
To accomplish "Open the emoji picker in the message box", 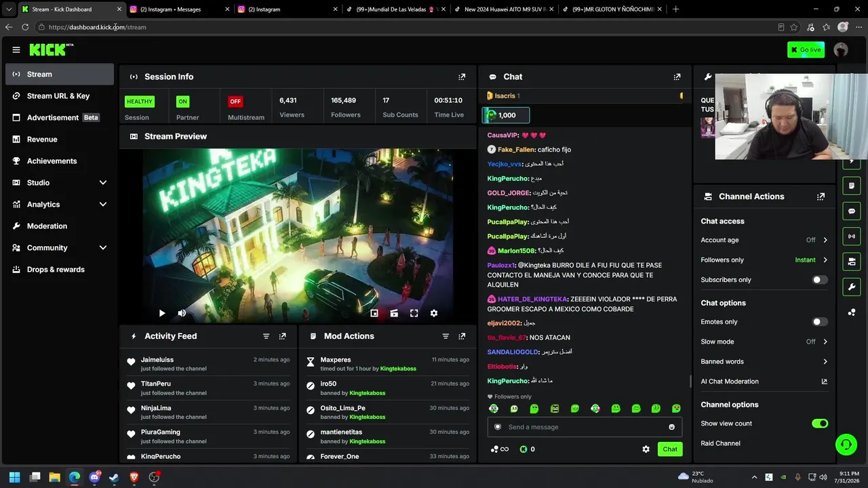I will (x=672, y=427).
